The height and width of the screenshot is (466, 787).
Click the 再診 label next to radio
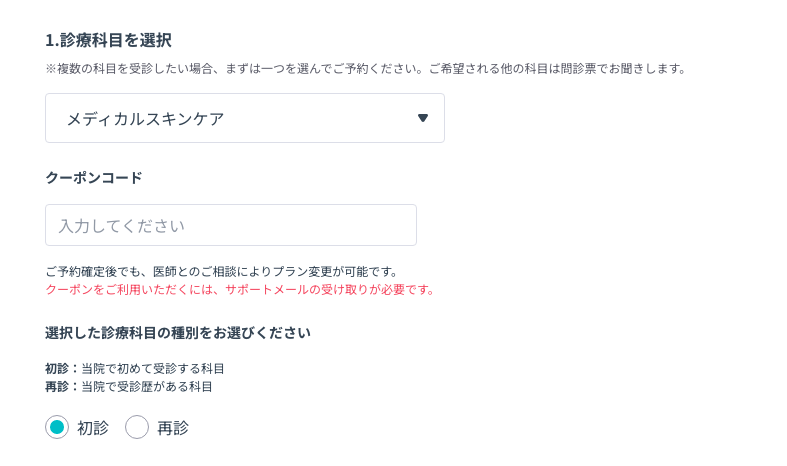(173, 428)
